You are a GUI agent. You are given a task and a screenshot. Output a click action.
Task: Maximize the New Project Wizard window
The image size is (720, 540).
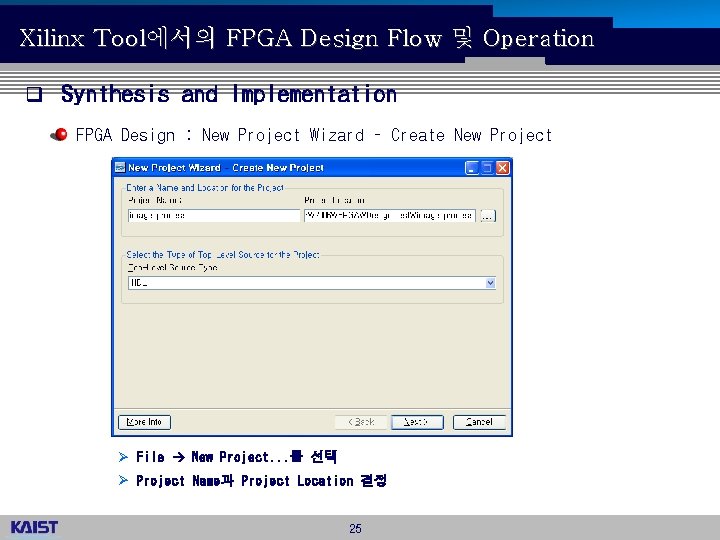pyautogui.click(x=487, y=168)
